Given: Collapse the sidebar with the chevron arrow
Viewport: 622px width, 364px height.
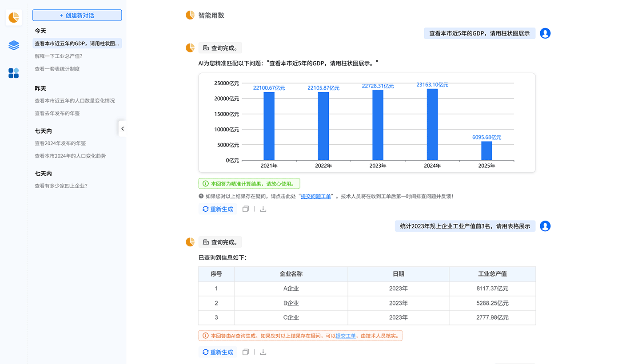Looking at the screenshot, I should [x=123, y=128].
